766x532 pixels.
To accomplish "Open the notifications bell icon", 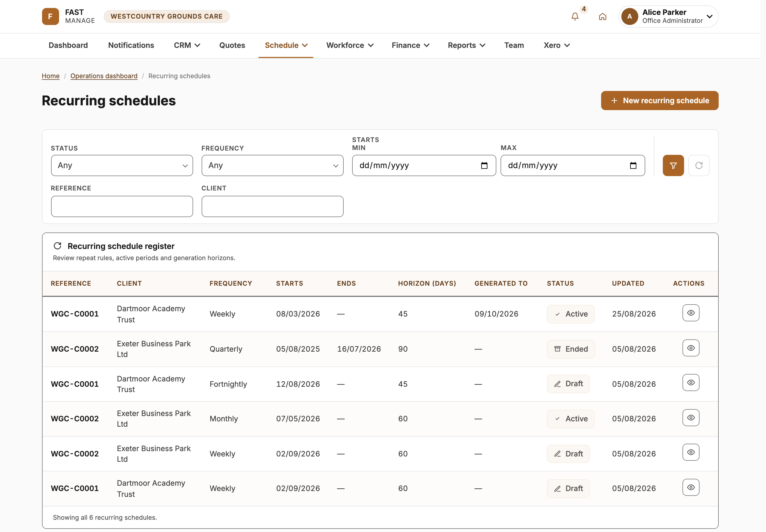I will tap(575, 16).
